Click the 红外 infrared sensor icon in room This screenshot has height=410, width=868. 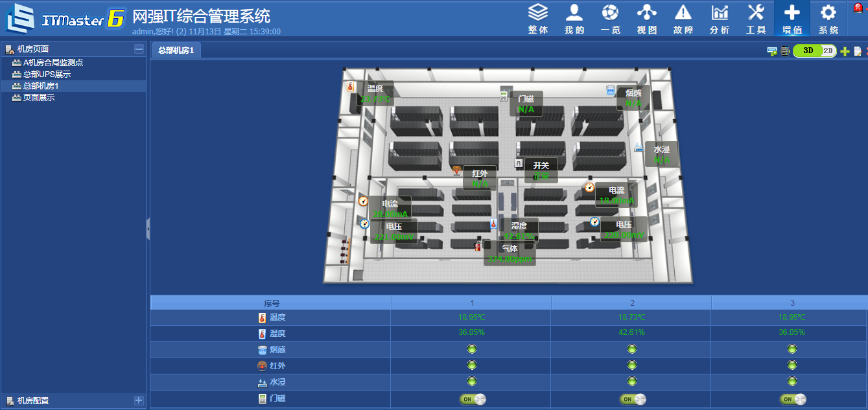coord(457,171)
